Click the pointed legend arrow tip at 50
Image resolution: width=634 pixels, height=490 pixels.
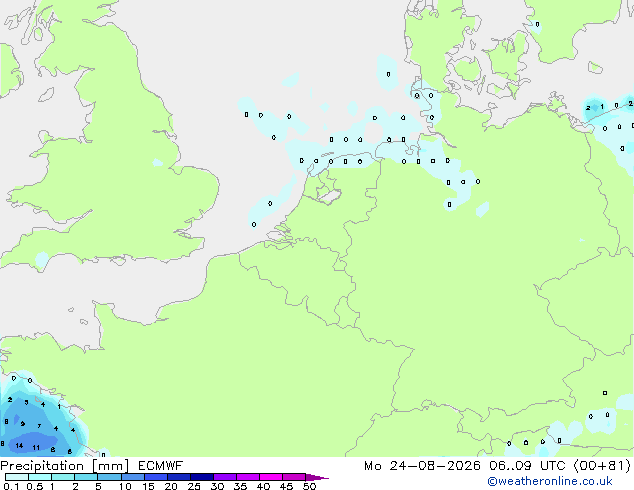pyautogui.click(x=317, y=477)
